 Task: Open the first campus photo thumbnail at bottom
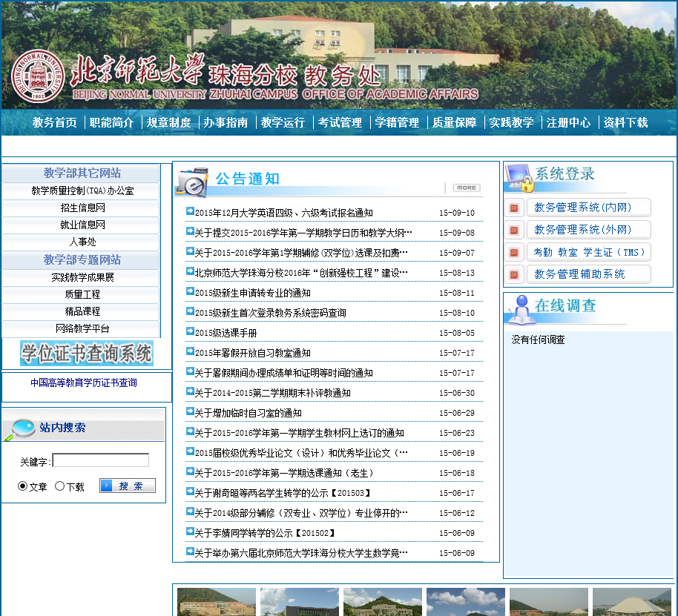click(x=216, y=602)
